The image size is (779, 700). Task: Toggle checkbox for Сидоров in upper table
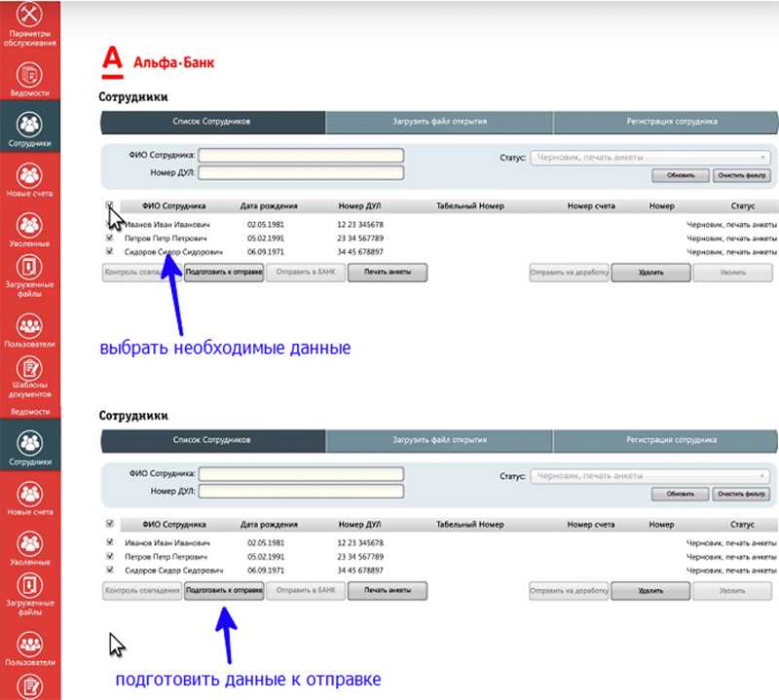pos(109,251)
